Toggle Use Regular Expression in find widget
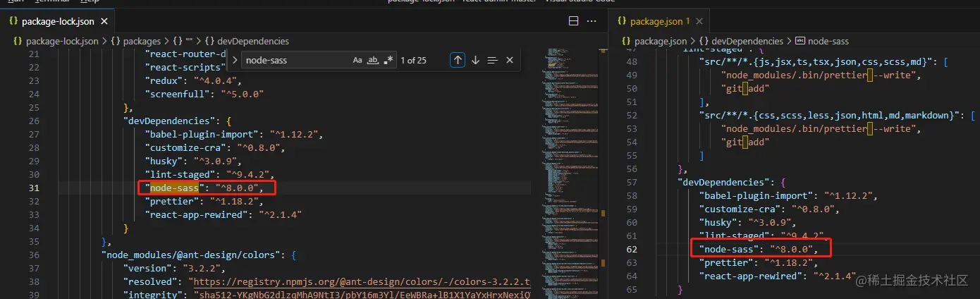 coord(389,61)
